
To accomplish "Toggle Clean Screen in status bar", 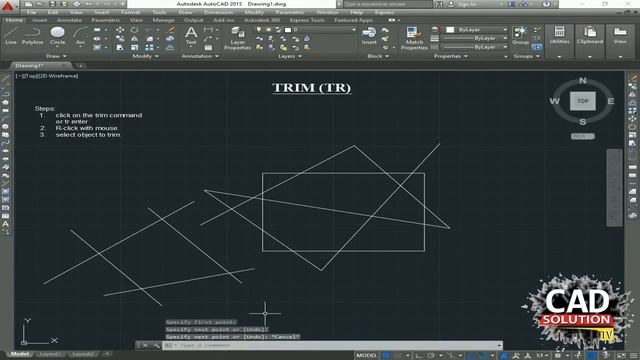I will coord(621,356).
